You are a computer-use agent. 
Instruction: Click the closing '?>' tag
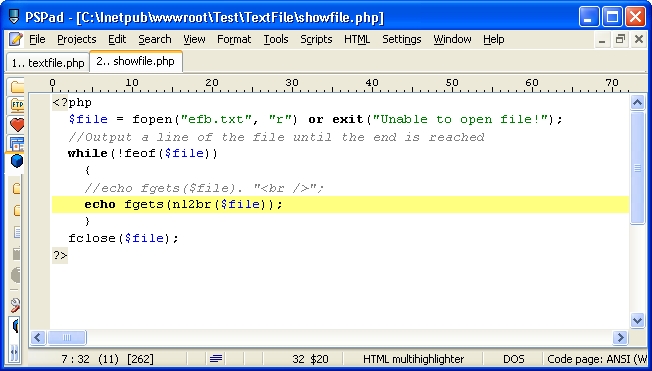[x=60, y=255]
